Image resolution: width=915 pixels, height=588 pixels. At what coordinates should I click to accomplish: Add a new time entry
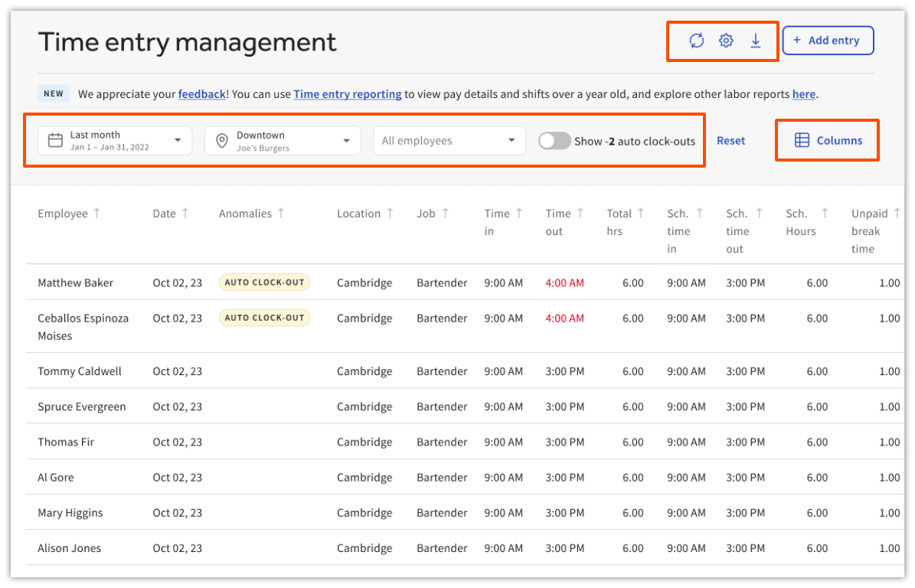[828, 40]
